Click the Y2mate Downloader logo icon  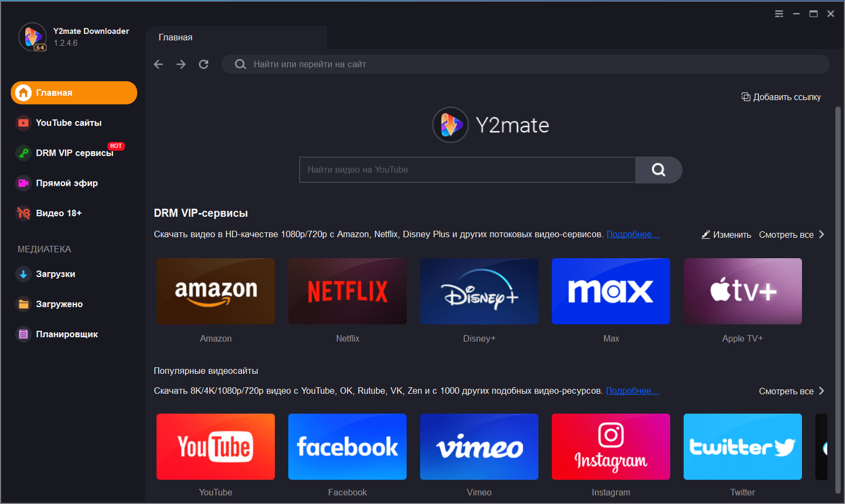pyautogui.click(x=33, y=37)
